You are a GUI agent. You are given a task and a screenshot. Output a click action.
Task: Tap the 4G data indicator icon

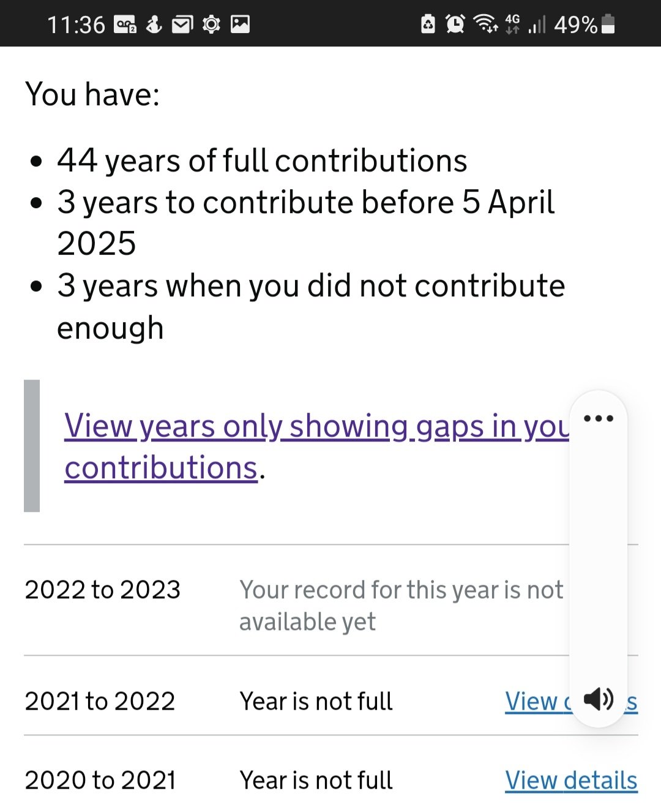[x=512, y=24]
